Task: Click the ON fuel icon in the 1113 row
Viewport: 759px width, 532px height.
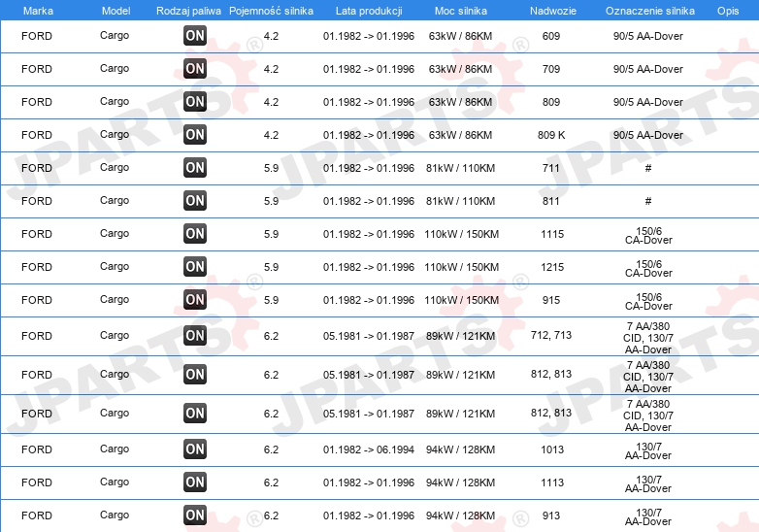Action: tap(195, 482)
